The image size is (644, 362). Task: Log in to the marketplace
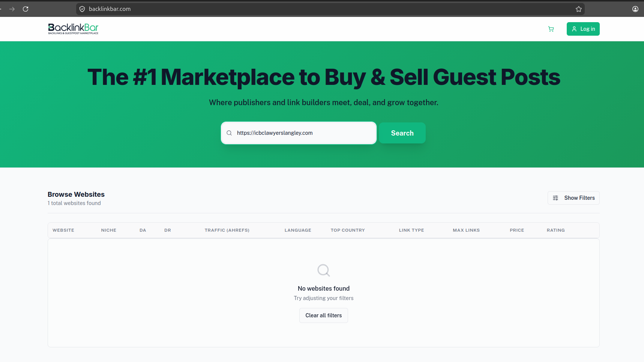(x=583, y=29)
